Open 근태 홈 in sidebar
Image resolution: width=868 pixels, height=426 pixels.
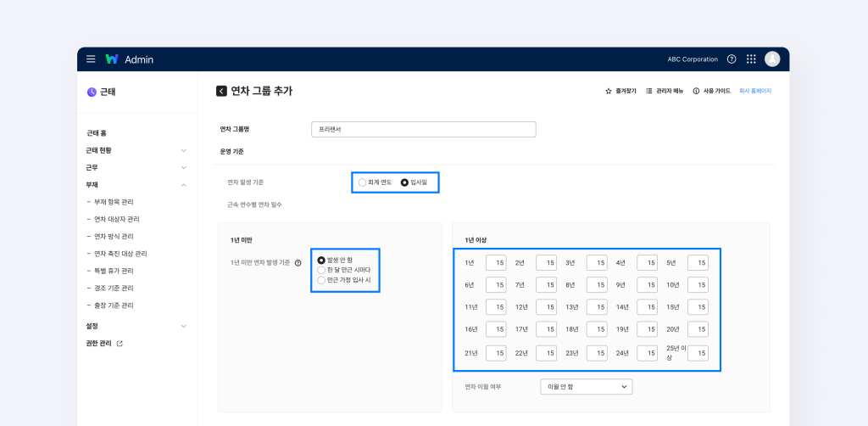tap(97, 133)
